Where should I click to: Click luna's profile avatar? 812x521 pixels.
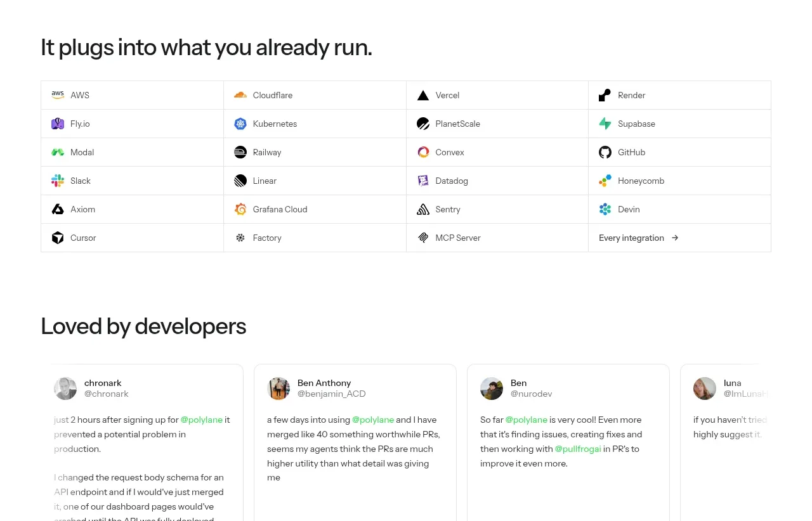(x=705, y=389)
